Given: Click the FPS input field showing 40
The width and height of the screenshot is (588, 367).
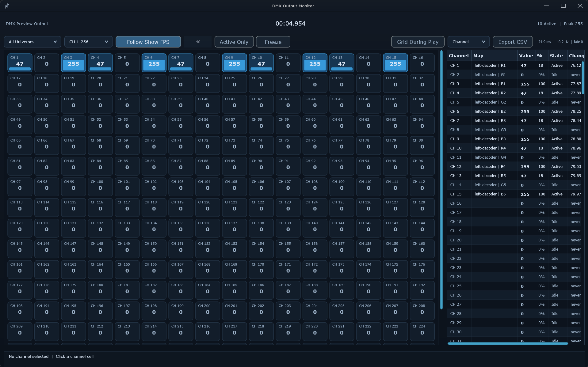Looking at the screenshot, I should pos(198,42).
